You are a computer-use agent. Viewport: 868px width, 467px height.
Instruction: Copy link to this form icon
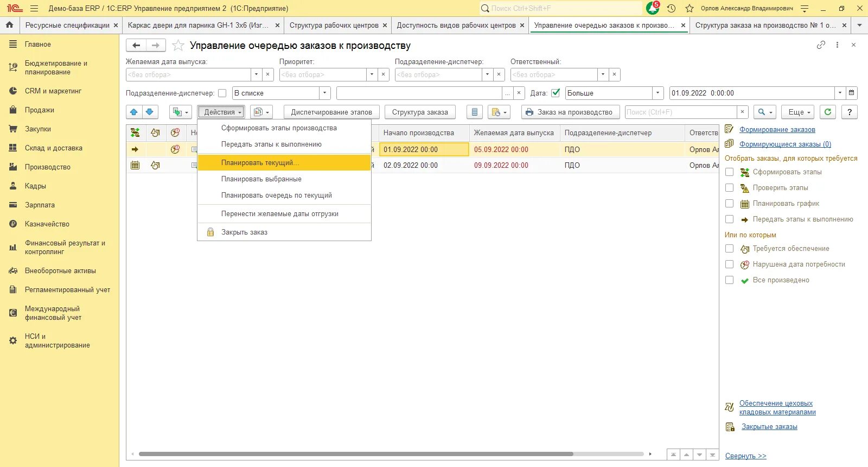(821, 45)
